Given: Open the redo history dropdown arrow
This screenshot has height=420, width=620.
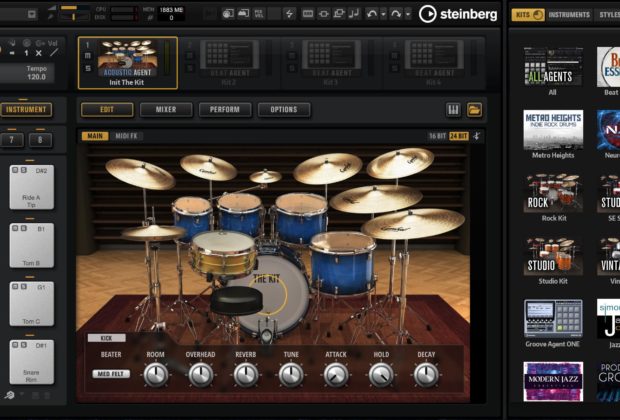Looking at the screenshot, I should (x=408, y=15).
